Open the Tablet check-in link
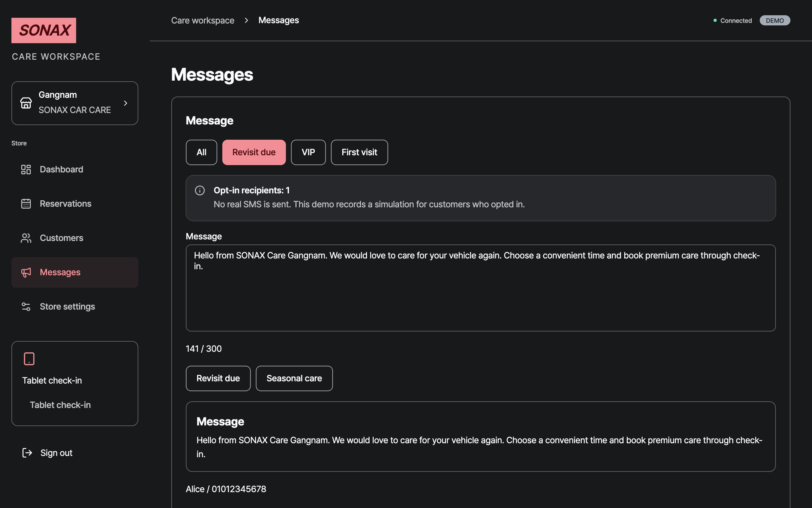The image size is (812, 508). [x=60, y=405]
